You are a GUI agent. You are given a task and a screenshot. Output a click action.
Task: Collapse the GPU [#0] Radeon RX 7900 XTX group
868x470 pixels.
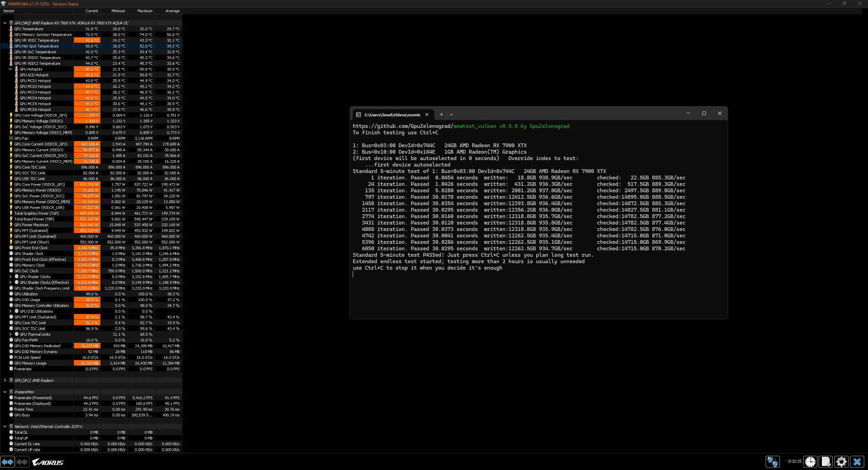coord(5,23)
